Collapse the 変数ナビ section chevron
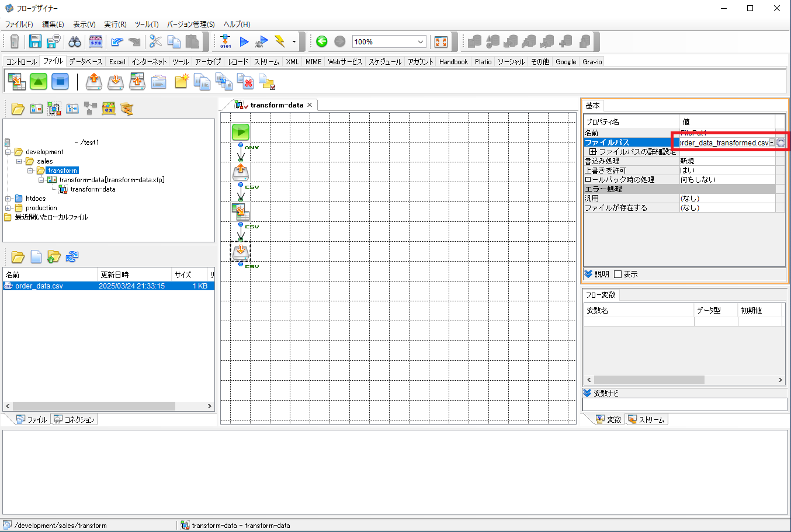The width and height of the screenshot is (791, 532). [x=588, y=393]
